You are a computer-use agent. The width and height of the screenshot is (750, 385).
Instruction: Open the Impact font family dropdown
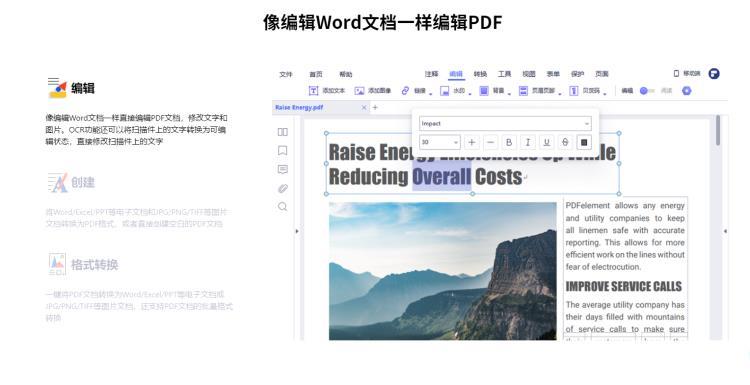pyautogui.click(x=505, y=123)
